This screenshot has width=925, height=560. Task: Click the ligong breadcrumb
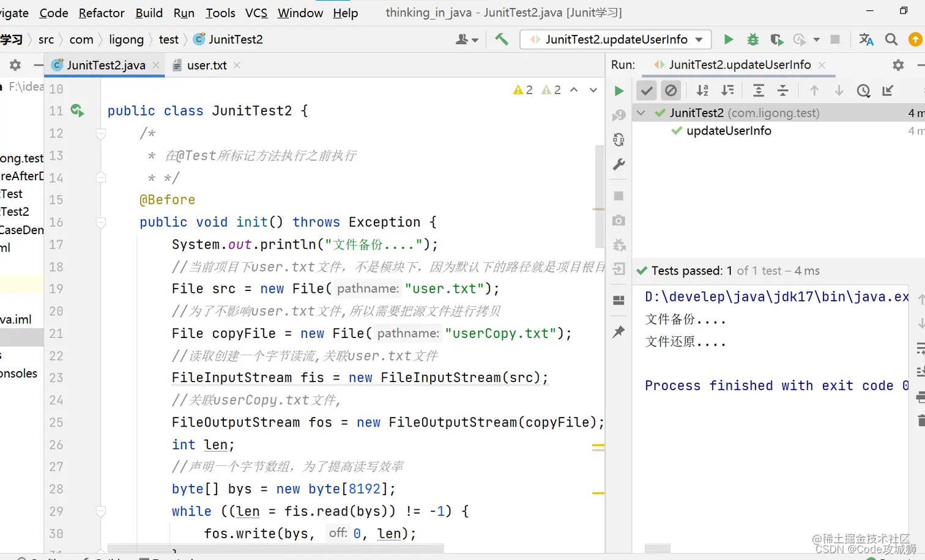tap(126, 40)
